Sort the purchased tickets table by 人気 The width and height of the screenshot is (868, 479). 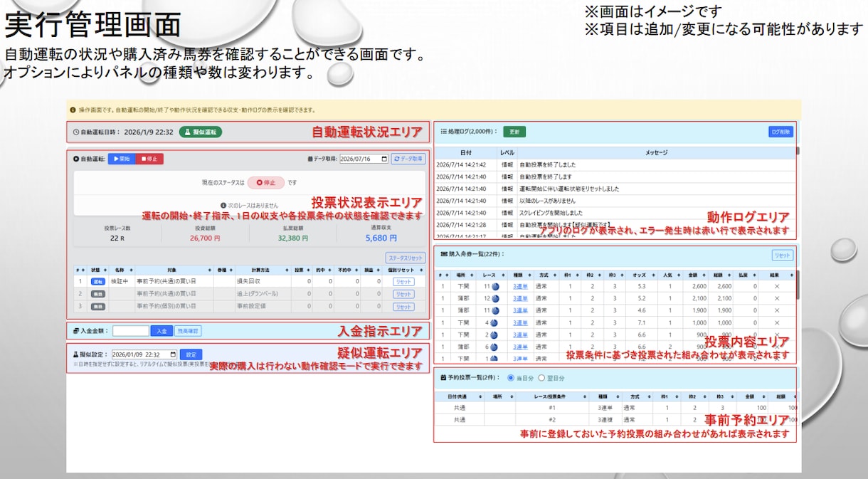point(669,274)
